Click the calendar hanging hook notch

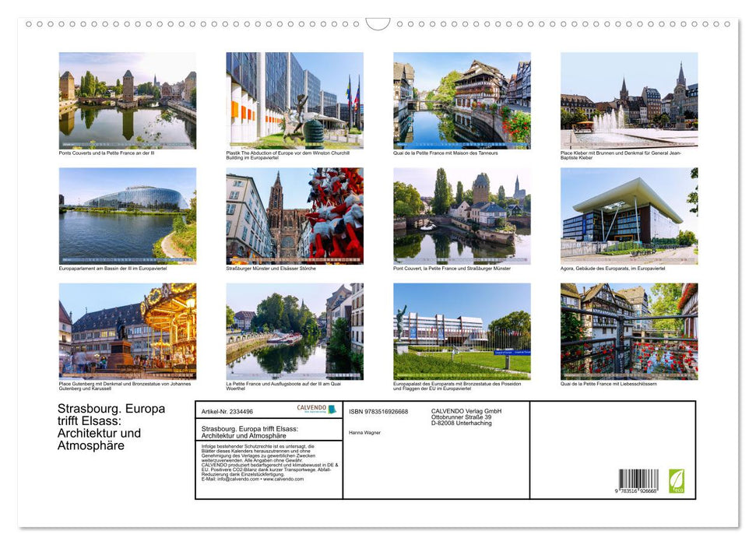[x=378, y=24]
